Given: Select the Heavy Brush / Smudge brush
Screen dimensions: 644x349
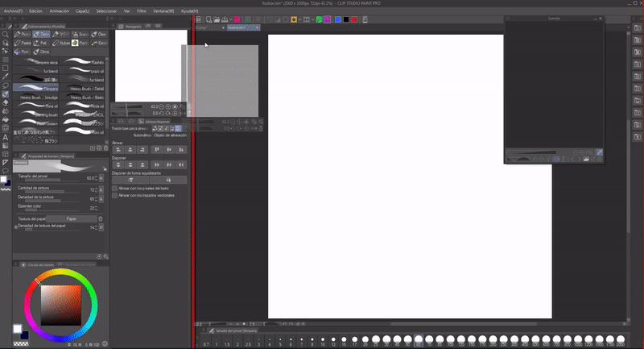Looking at the screenshot, I should pos(36,98).
